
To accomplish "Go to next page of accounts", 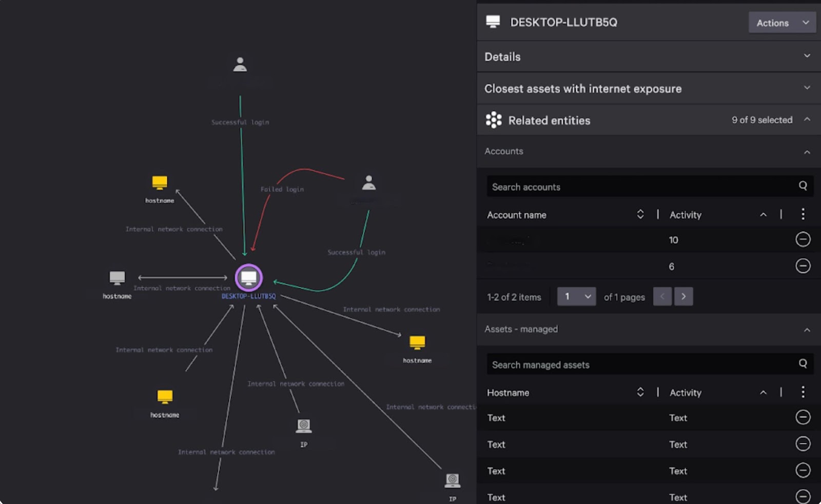I will pyautogui.click(x=683, y=296).
